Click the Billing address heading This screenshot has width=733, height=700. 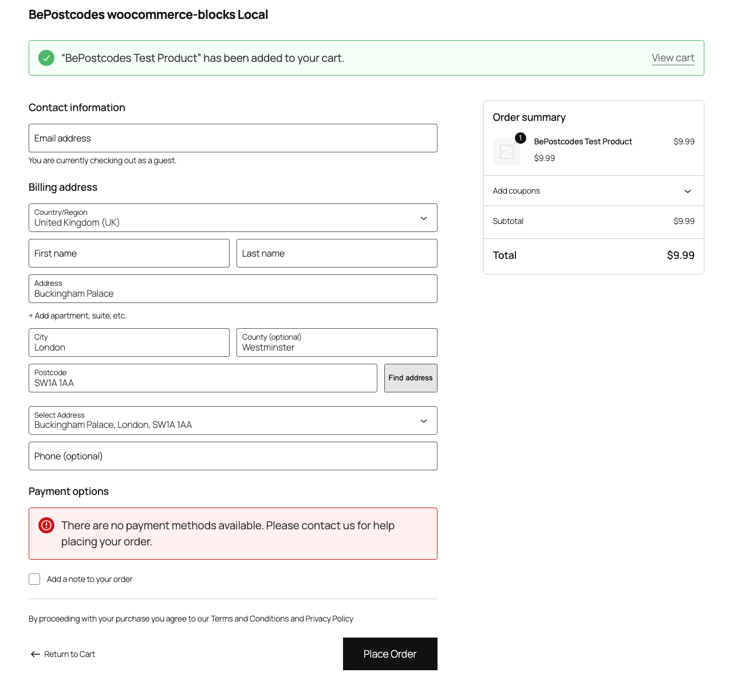[x=63, y=187]
